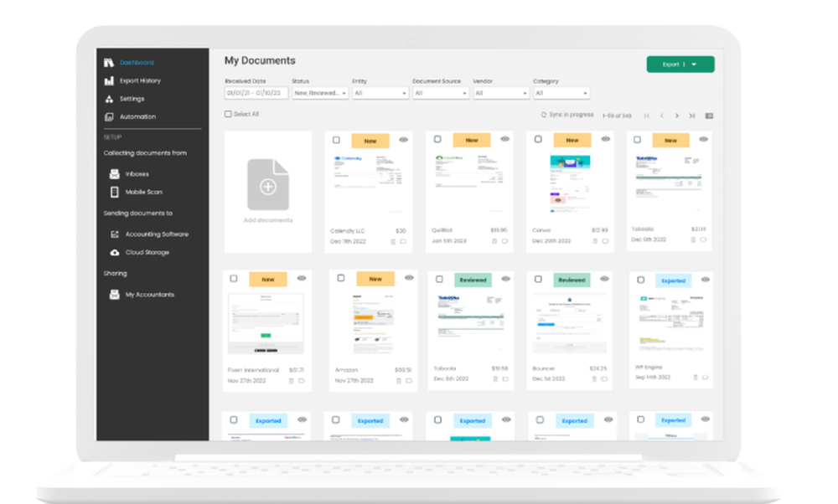Open the Calendly LLC invoice thumbnail
Image resolution: width=838 pixels, height=504 pixels.
pyautogui.click(x=368, y=183)
